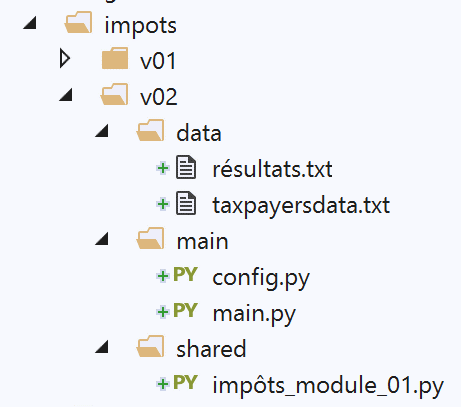Click the shared folder icon

[x=150, y=346]
